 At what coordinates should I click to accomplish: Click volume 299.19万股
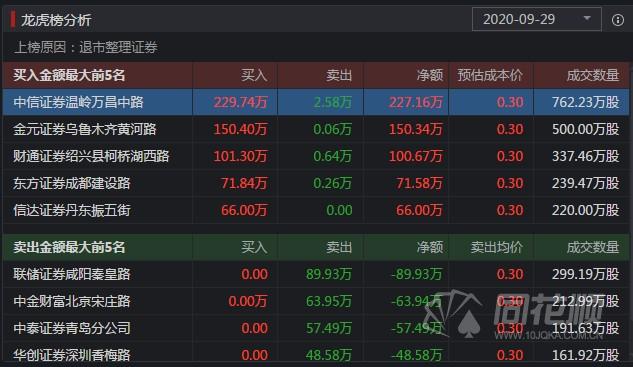(585, 274)
